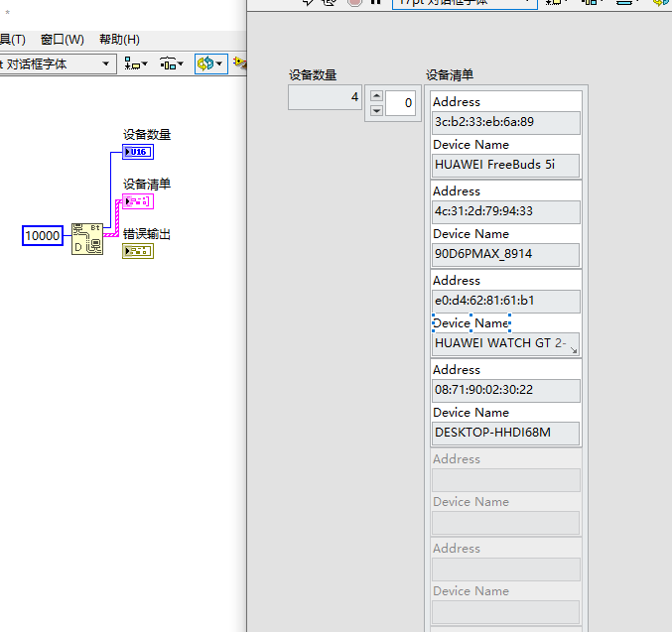Open the Distribute Objects tool in block diagram
672x632 pixels.
tap(171, 64)
